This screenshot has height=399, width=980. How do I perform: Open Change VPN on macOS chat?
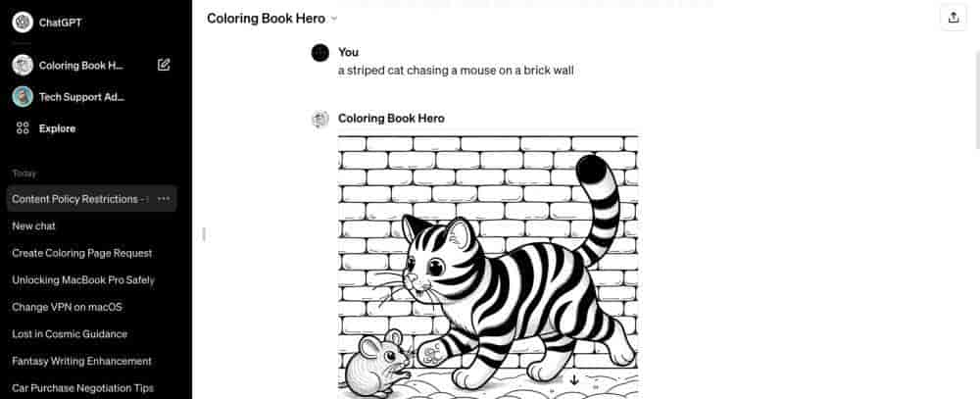click(67, 307)
